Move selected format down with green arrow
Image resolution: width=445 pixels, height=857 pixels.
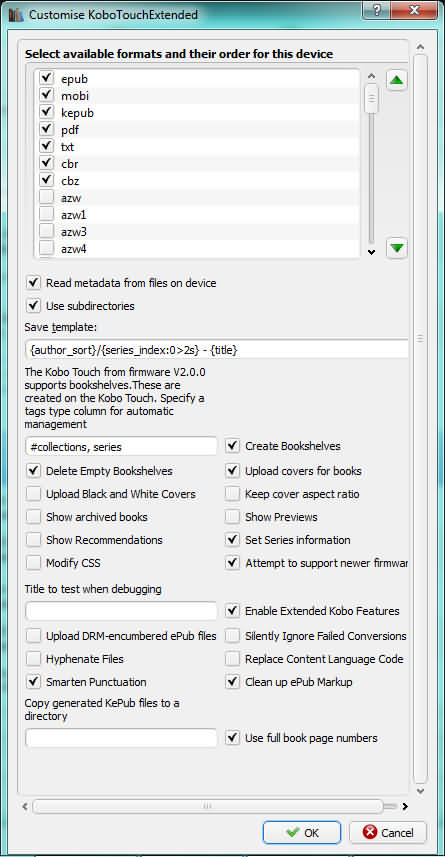point(397,248)
